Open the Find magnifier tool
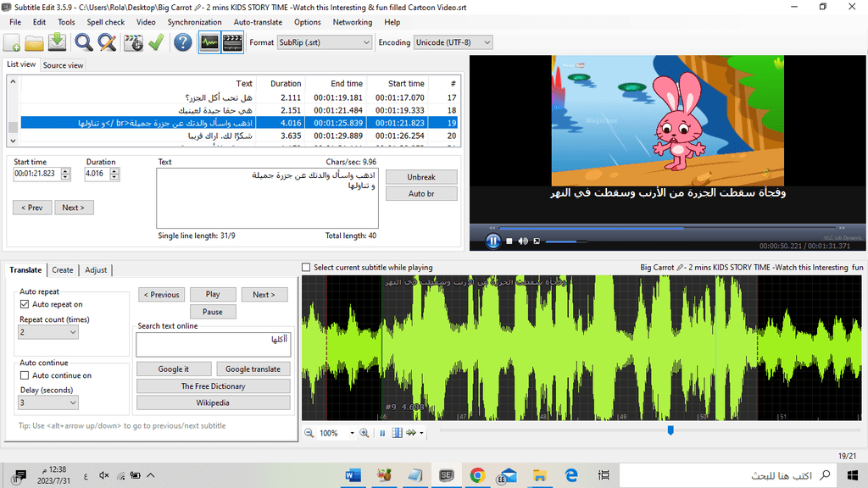Image resolution: width=868 pixels, height=488 pixels. click(84, 42)
